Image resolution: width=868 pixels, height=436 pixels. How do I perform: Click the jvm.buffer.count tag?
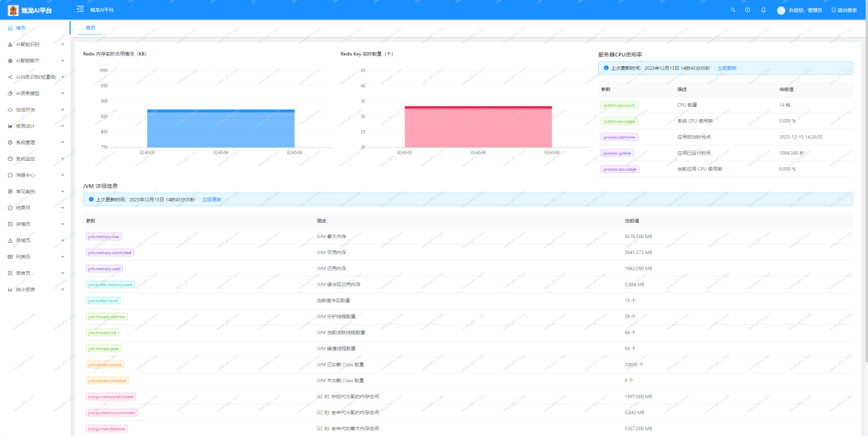pyautogui.click(x=103, y=300)
